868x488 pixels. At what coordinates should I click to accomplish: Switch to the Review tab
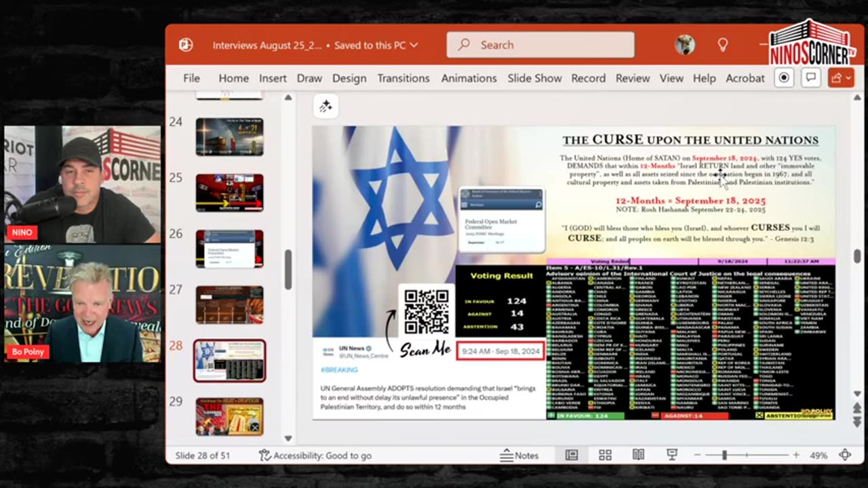point(633,78)
